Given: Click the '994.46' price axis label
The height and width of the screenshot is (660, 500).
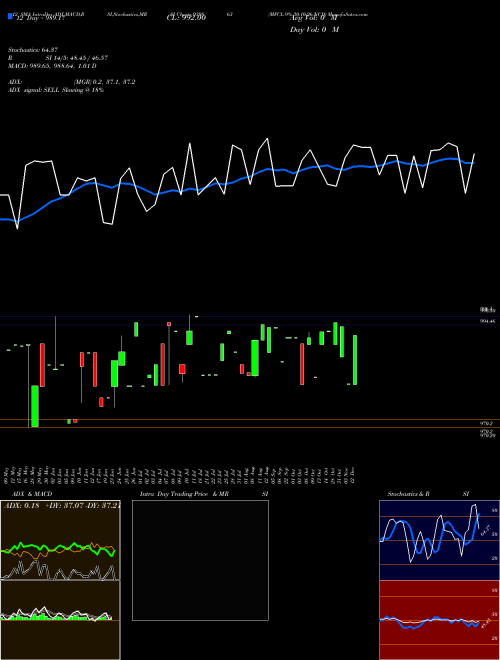Looking at the screenshot, I should pos(489,321).
